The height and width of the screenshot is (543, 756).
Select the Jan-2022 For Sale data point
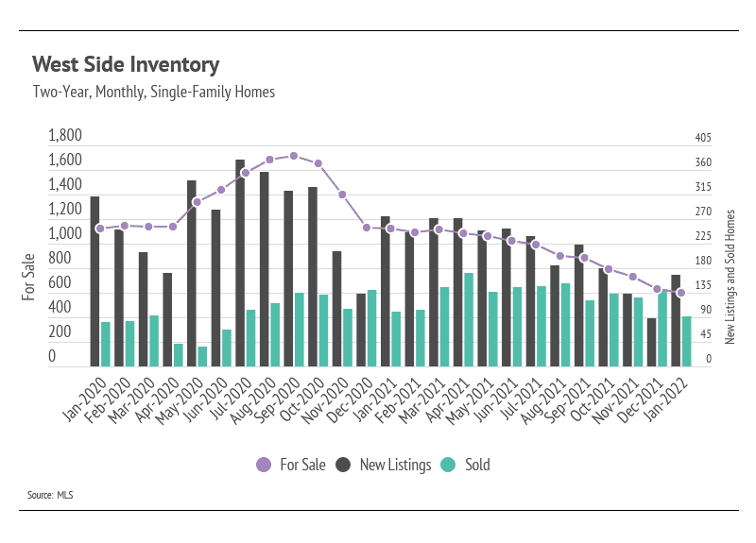click(681, 293)
